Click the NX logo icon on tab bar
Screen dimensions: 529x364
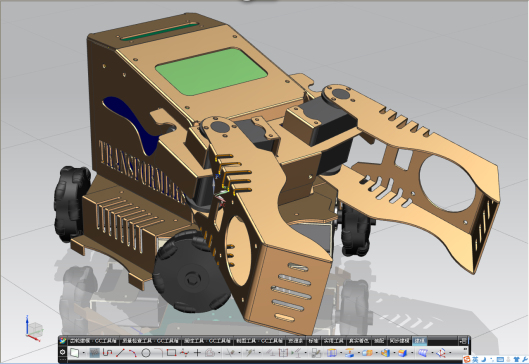[x=63, y=341]
